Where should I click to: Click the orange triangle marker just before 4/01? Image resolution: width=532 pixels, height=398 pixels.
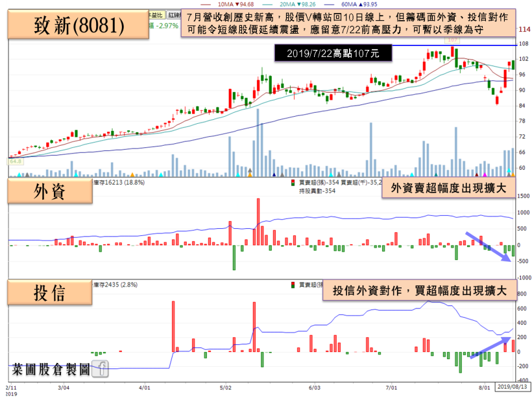coord(132,174)
